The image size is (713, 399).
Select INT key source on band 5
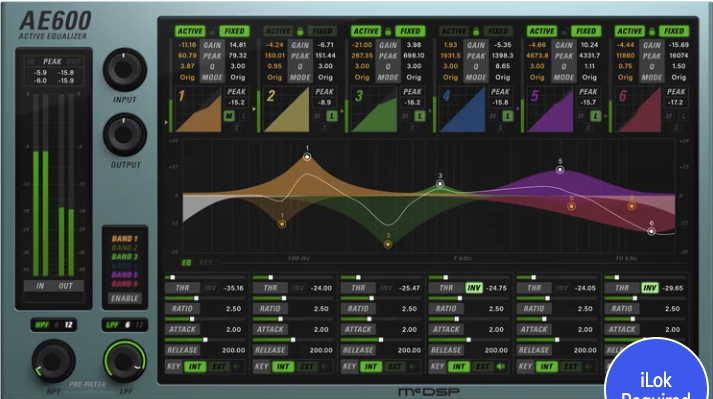pos(547,366)
